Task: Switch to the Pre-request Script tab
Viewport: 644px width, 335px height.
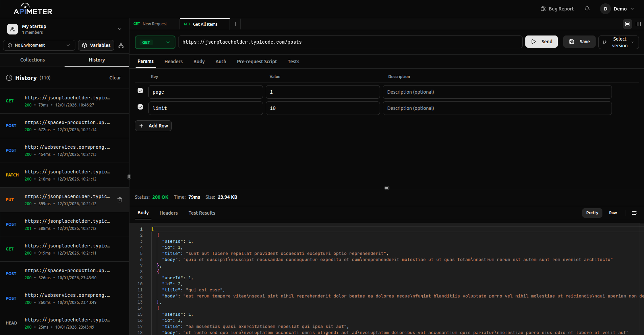Action: (x=257, y=62)
